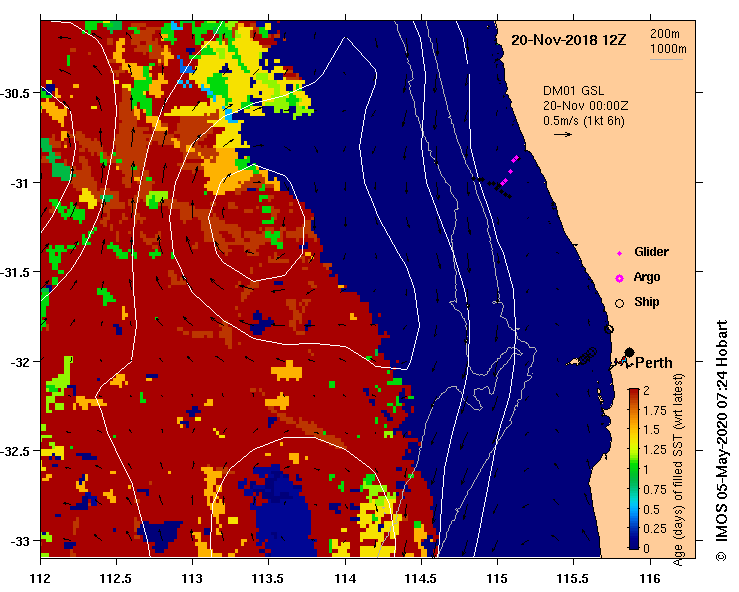
Task: Click the 114 longitude axis label
Action: click(x=345, y=578)
